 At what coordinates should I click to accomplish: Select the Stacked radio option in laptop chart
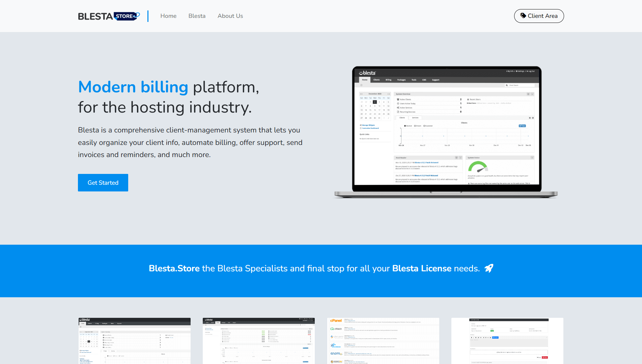tap(405, 126)
